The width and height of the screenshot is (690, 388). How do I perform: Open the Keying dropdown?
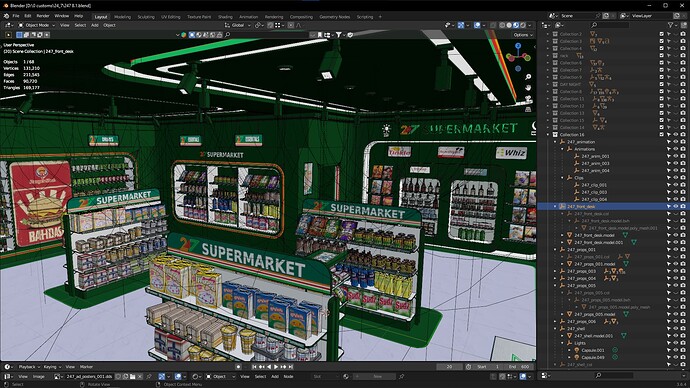(x=51, y=366)
